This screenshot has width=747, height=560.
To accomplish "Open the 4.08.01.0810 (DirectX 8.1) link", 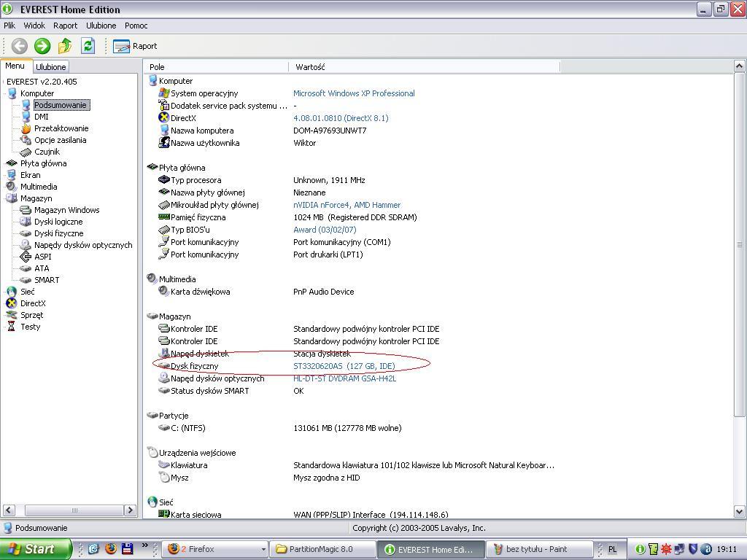I will [x=341, y=118].
